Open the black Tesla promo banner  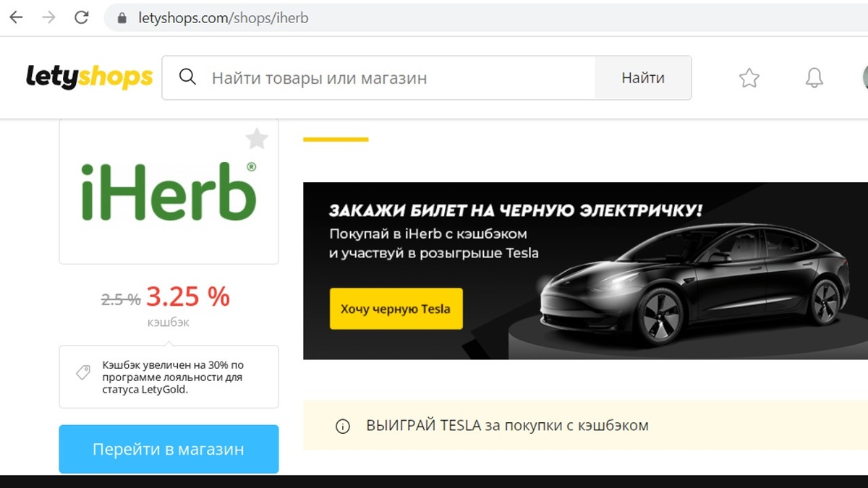point(585,270)
